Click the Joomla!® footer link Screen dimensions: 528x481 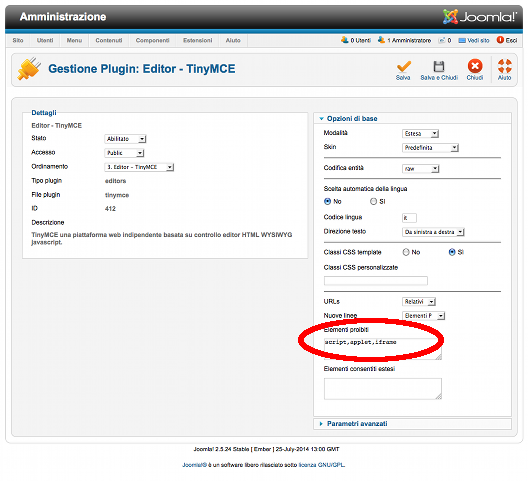point(194,465)
